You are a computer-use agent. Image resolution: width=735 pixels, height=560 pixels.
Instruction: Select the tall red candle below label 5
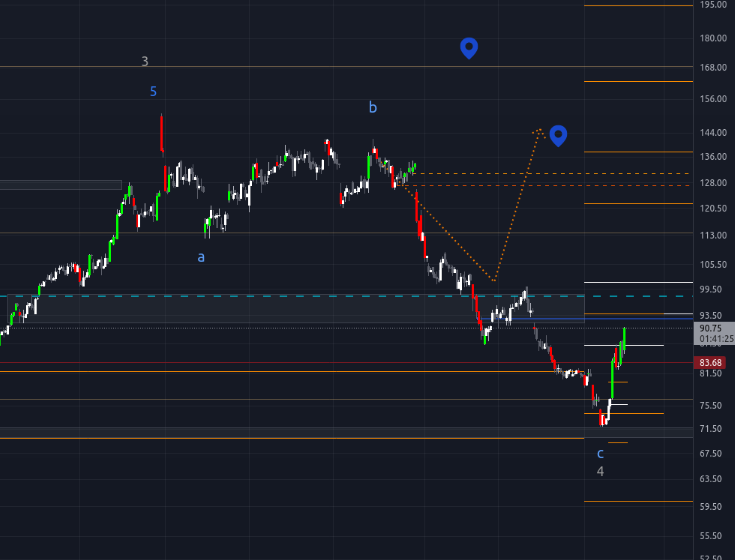[x=161, y=133]
